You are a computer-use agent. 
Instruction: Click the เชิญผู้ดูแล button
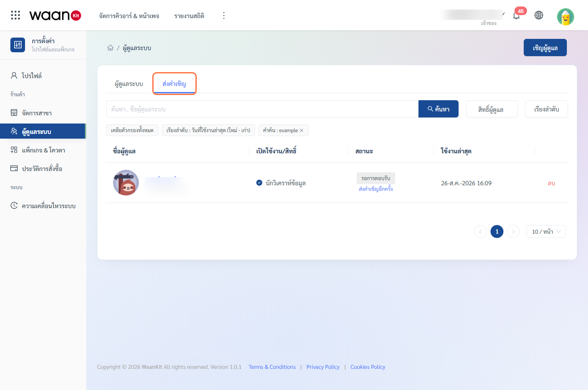(x=545, y=48)
